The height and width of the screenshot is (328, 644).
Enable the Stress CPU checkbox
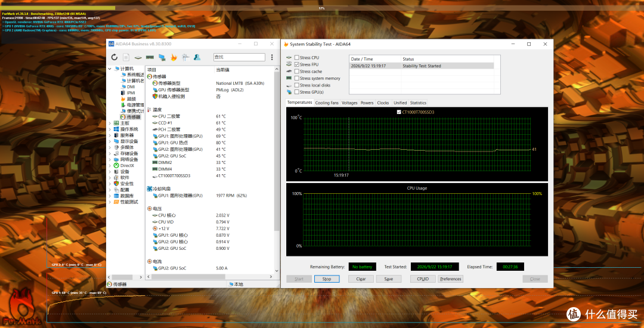coord(296,57)
